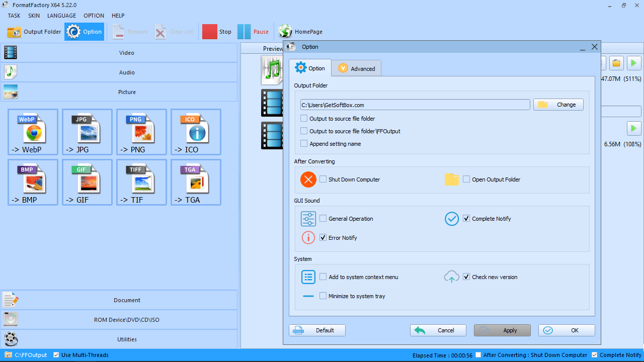
Task: Open the C:\FFOutput folder from the status bar
Action: pos(26,355)
